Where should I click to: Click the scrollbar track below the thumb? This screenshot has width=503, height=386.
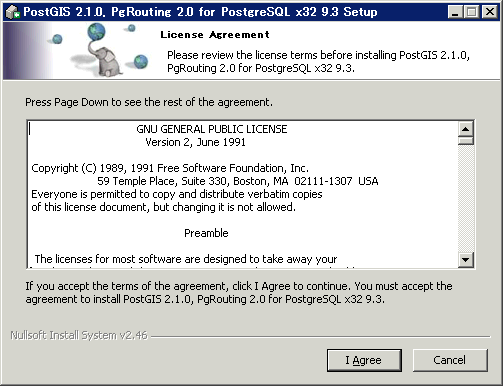466,198
